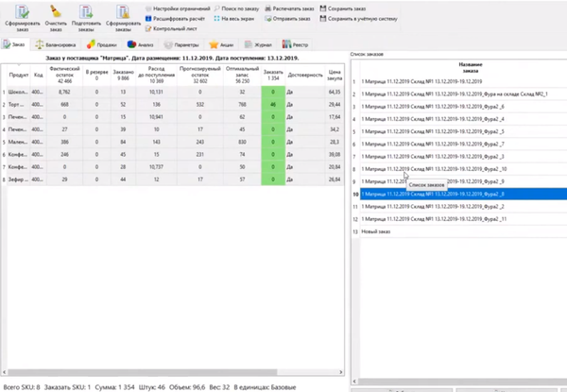The width and height of the screenshot is (567, 392).
Task: Click the order table horizontal scrollbar
Action: click(x=143, y=372)
